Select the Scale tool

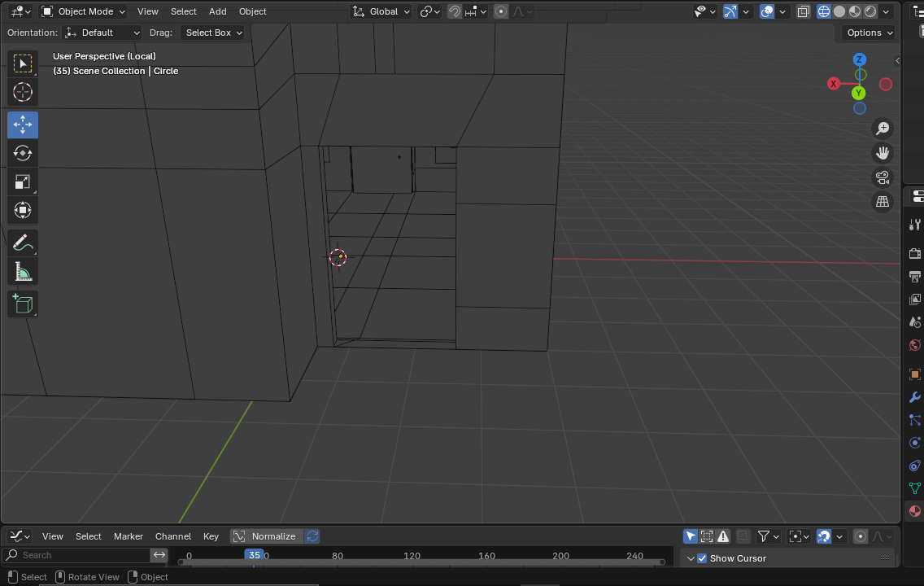point(23,182)
